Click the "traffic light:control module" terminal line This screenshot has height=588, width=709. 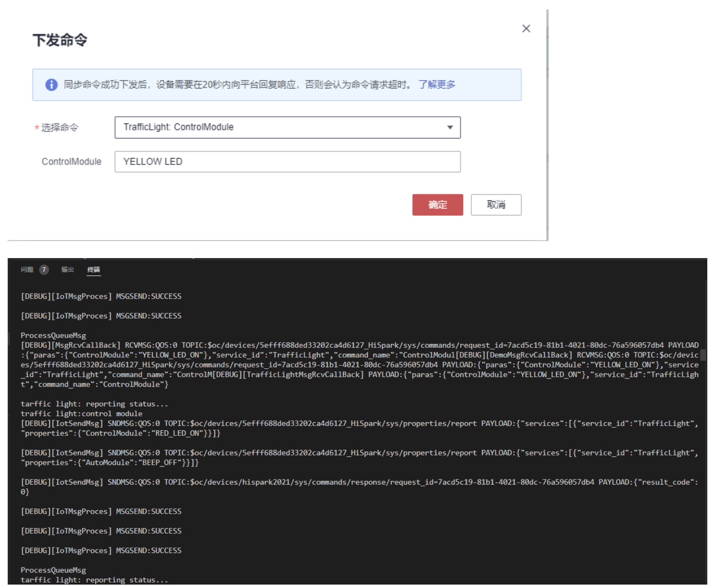[81, 414]
